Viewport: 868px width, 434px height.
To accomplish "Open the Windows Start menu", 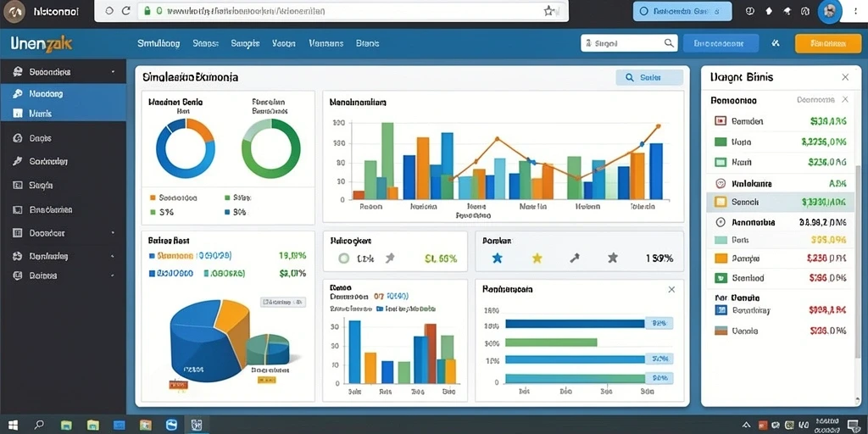I will point(12,426).
